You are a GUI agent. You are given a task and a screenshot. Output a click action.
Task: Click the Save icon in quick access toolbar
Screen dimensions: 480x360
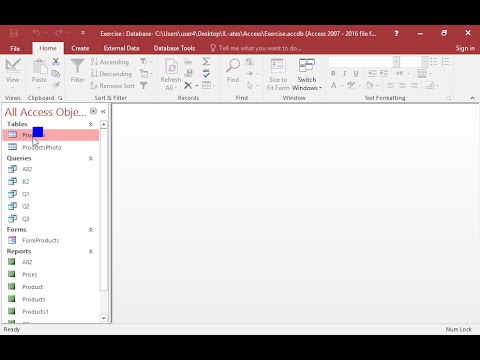click(x=14, y=33)
